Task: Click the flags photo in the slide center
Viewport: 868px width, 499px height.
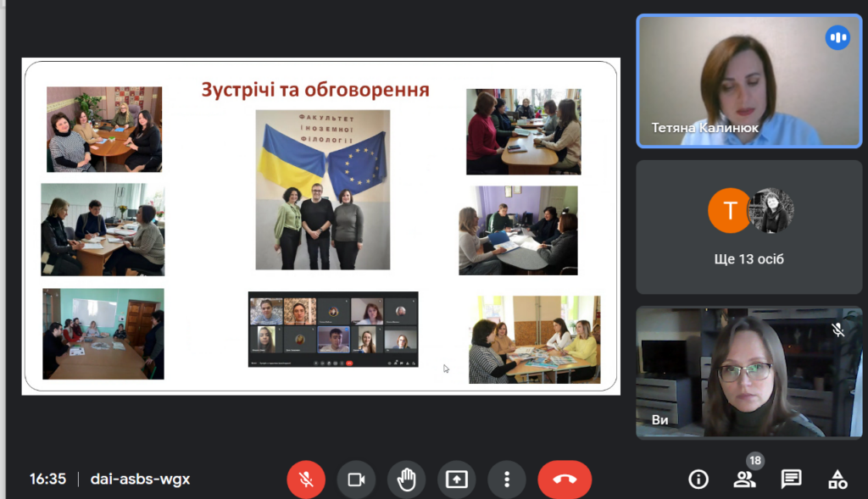Action: click(x=323, y=190)
